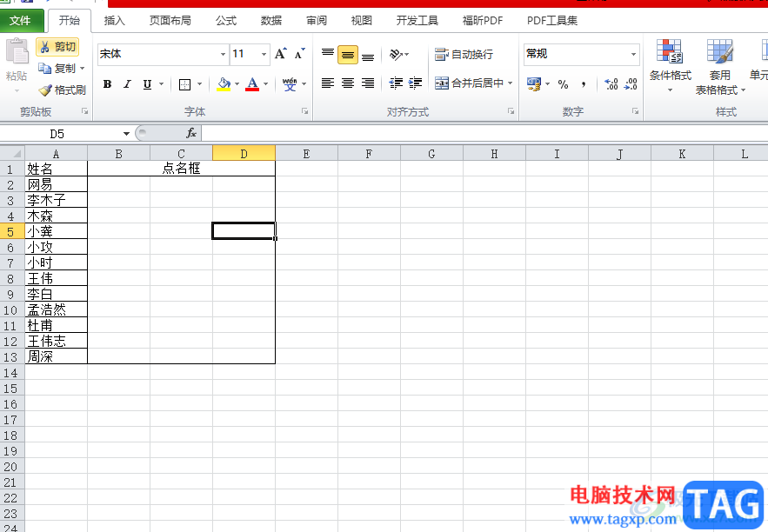Open the Font (字体) group dialog launcher

(304, 111)
